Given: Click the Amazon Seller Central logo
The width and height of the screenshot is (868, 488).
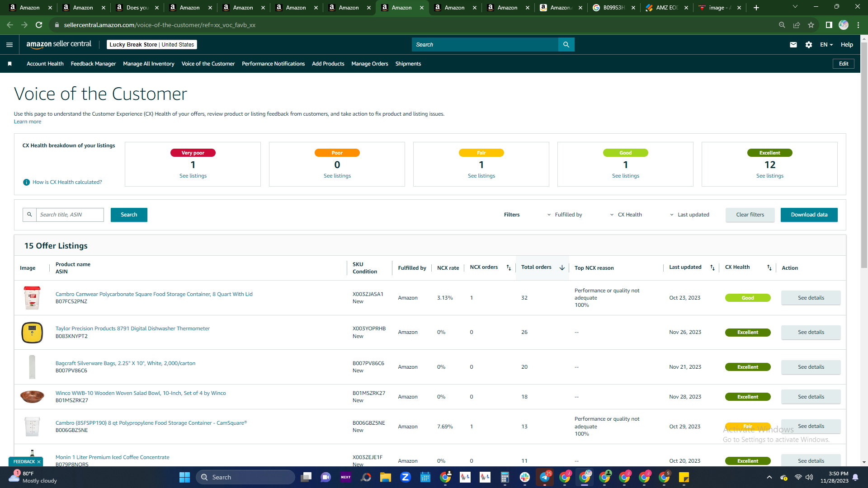Looking at the screenshot, I should pos(59,44).
